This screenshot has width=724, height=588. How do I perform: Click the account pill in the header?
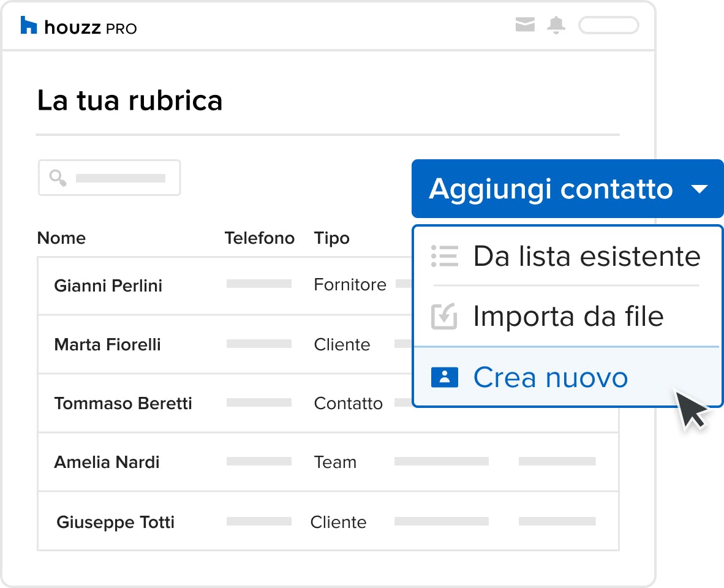point(609,25)
